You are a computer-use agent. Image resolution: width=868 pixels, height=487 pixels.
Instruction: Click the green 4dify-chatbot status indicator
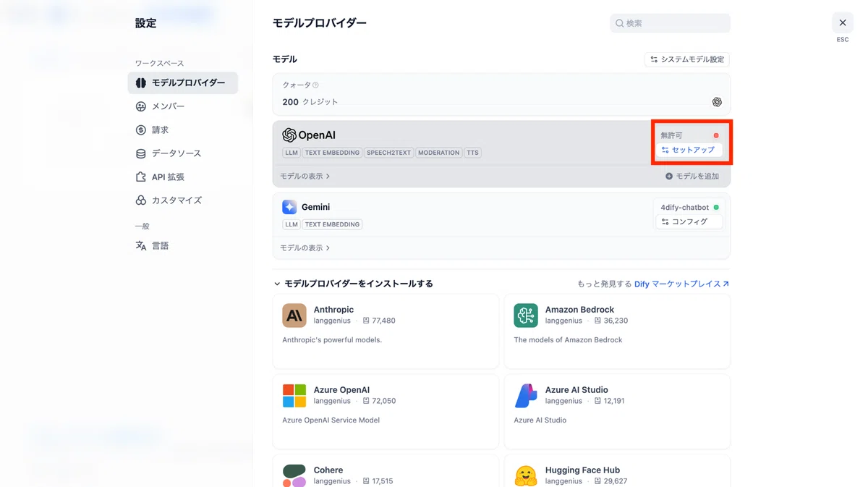click(x=716, y=207)
